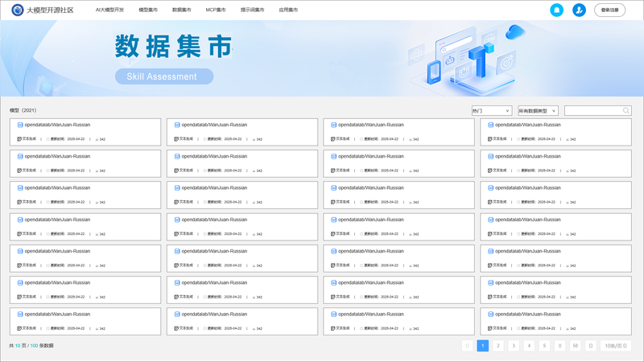
Task: Click the next page arrow in pagination
Action: click(591, 346)
